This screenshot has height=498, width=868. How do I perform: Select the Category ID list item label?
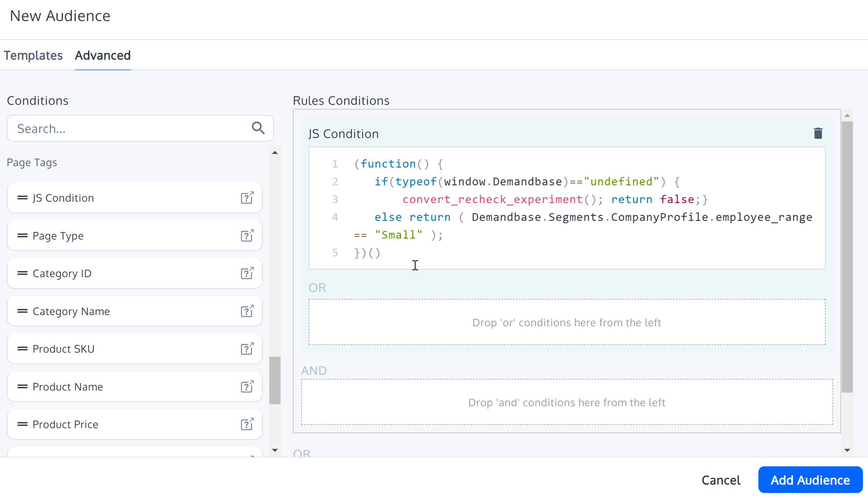click(x=62, y=273)
